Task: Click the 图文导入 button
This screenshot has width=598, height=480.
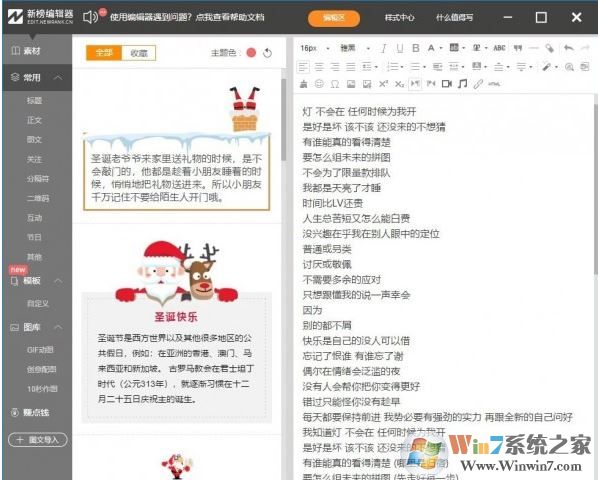Action: click(x=38, y=440)
